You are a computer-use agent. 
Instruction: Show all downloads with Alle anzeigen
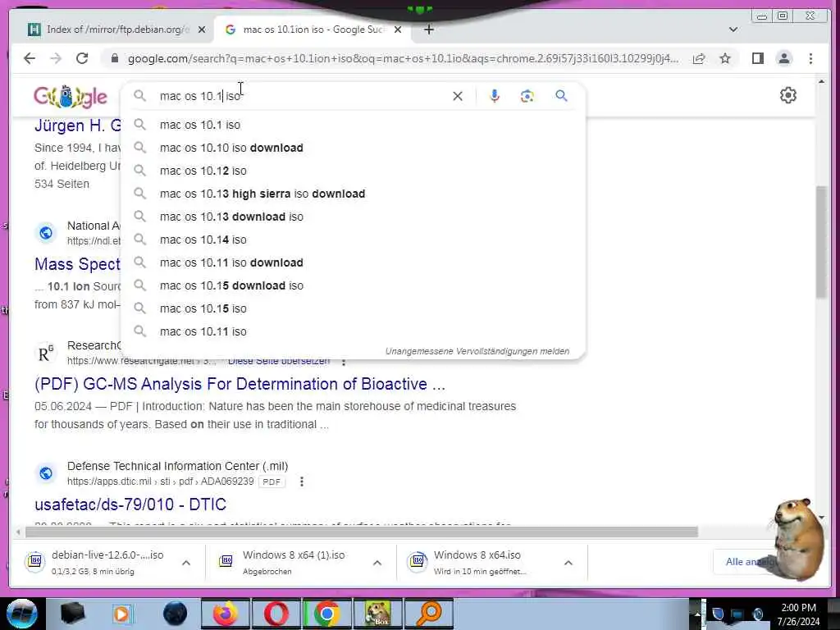point(749,562)
